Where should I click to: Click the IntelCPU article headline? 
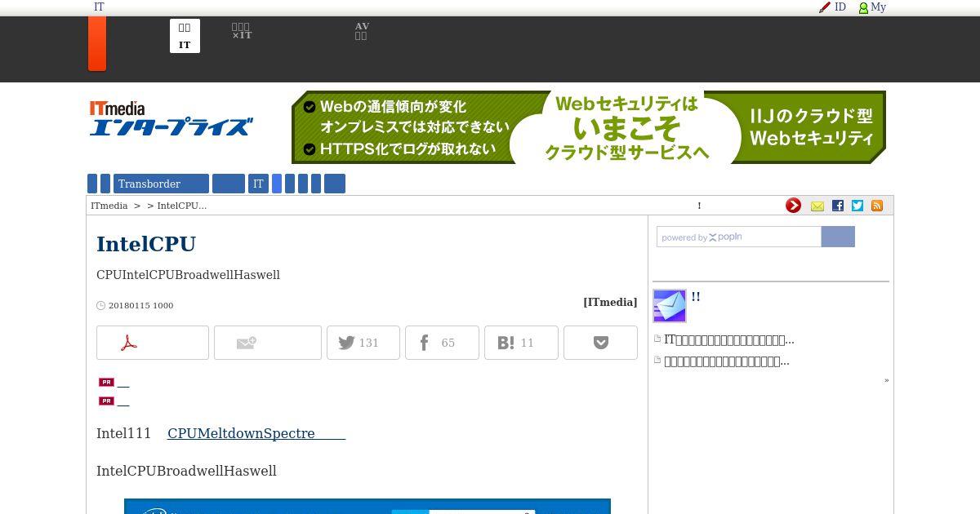coord(146,244)
